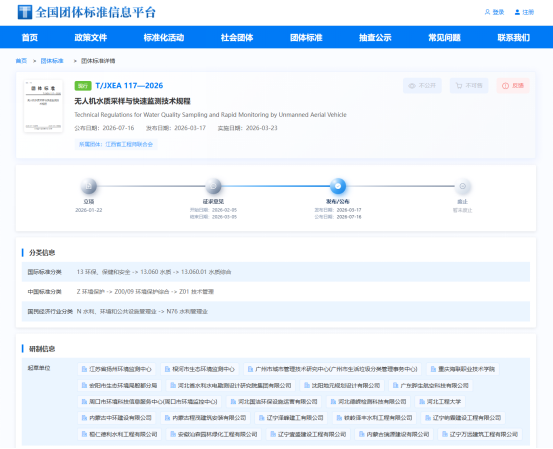Select the 废止 timeline stage icon
This screenshot has width=553, height=449.
pyautogui.click(x=462, y=186)
